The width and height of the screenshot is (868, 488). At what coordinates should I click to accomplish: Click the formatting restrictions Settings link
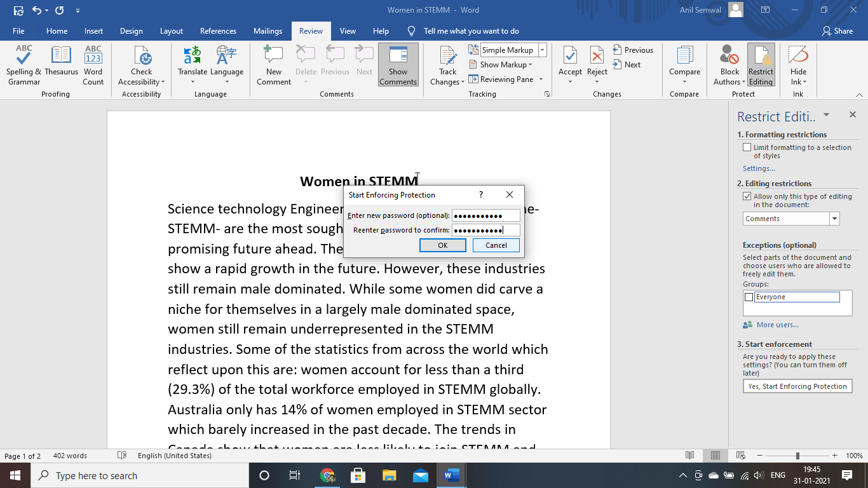coord(759,168)
